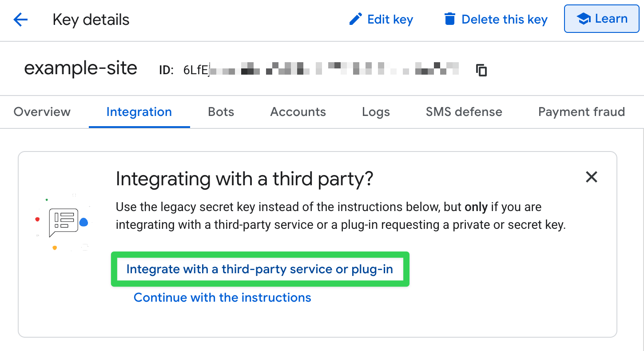Select the Accounts tab
This screenshot has height=351, width=644.
point(298,112)
